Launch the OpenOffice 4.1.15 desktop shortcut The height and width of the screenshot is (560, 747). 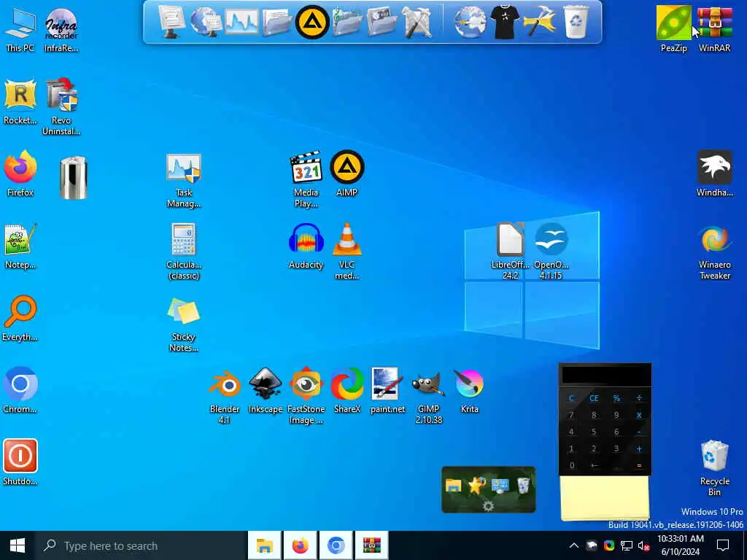(x=551, y=252)
